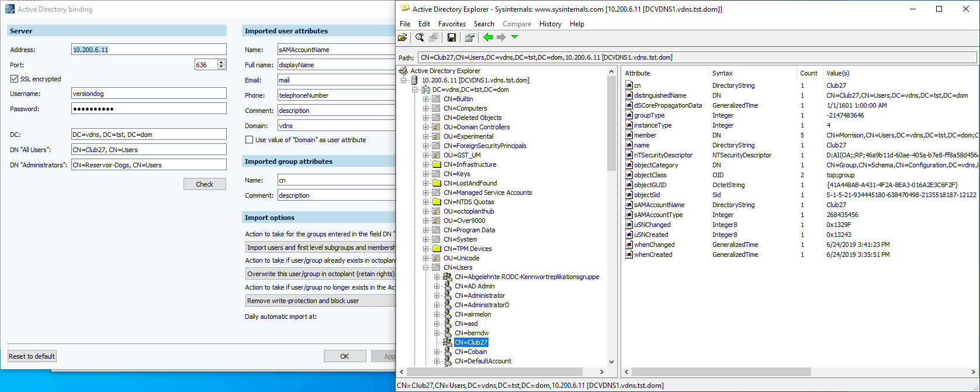Click the OK button in binding dialog

(345, 356)
